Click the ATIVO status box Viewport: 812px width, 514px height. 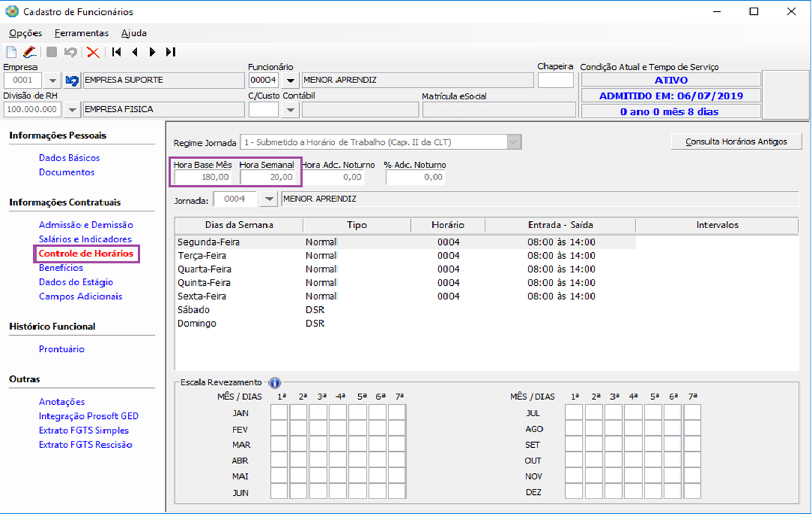671,80
